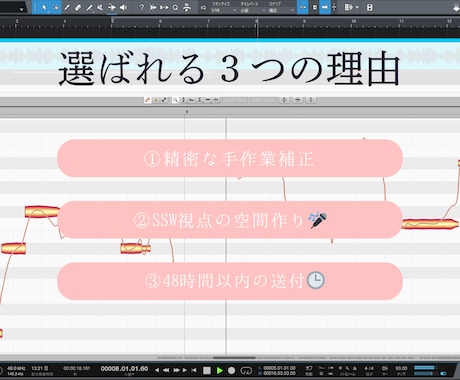Select the Eraser tool

coord(78,7)
